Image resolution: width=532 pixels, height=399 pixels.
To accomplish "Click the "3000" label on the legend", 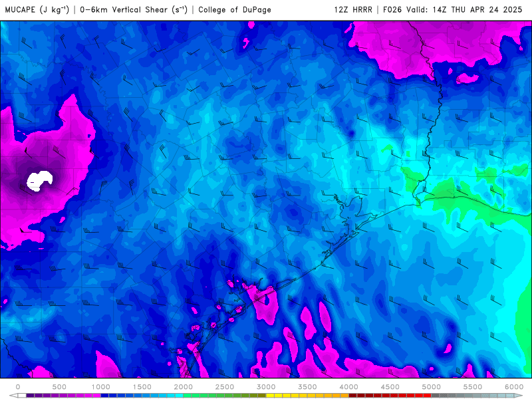I will pyautogui.click(x=266, y=387).
